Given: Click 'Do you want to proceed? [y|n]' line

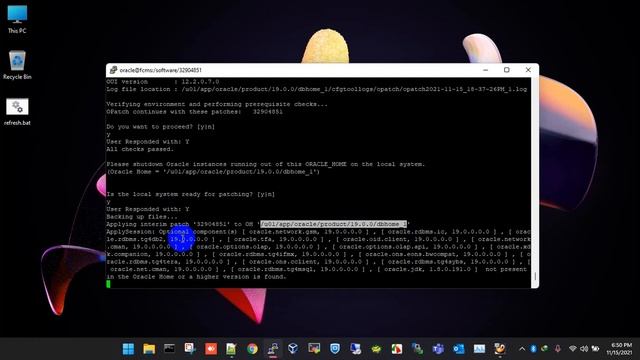Looking at the screenshot, I should point(161,127).
